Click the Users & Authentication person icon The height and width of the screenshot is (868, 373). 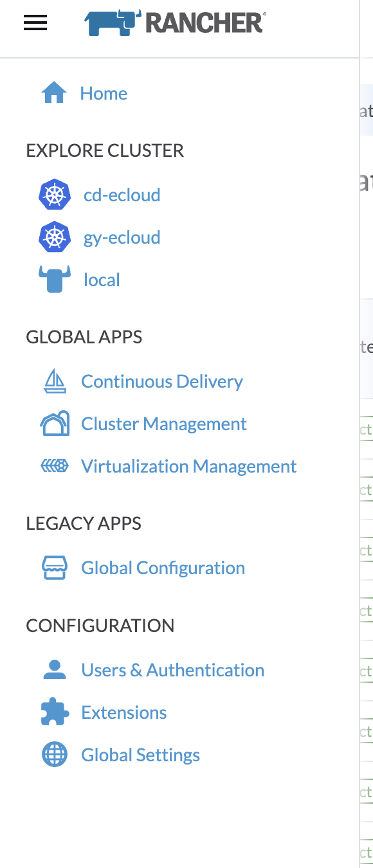coord(55,669)
